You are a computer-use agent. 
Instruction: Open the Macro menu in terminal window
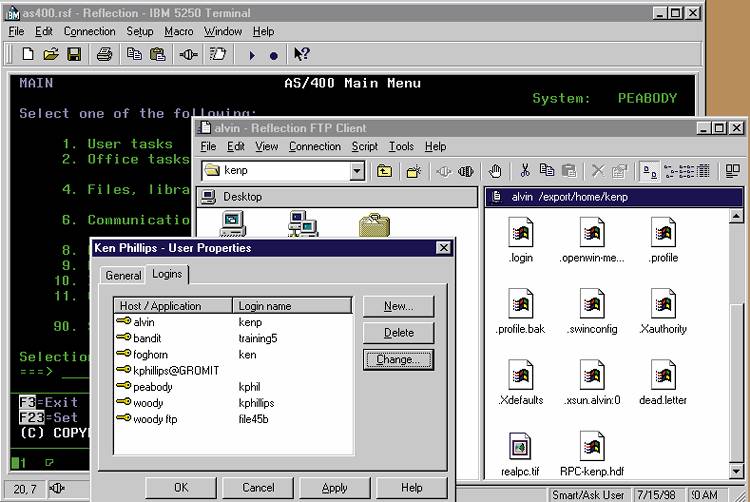[179, 31]
